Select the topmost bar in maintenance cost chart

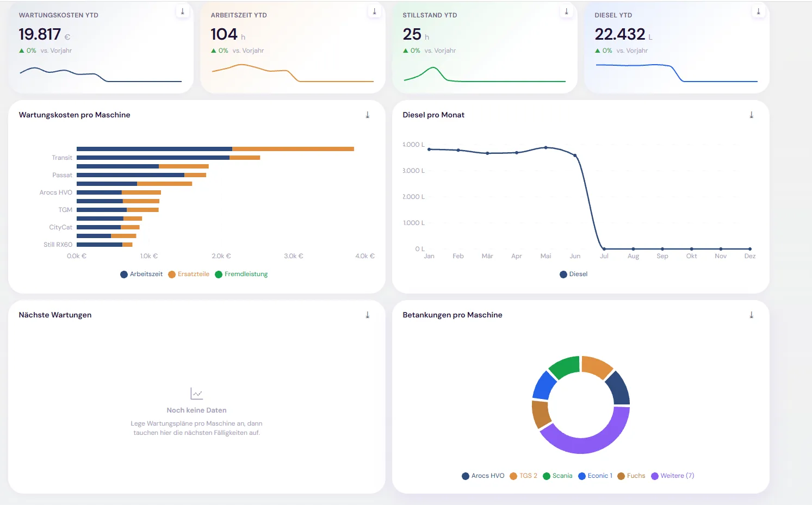coord(215,149)
